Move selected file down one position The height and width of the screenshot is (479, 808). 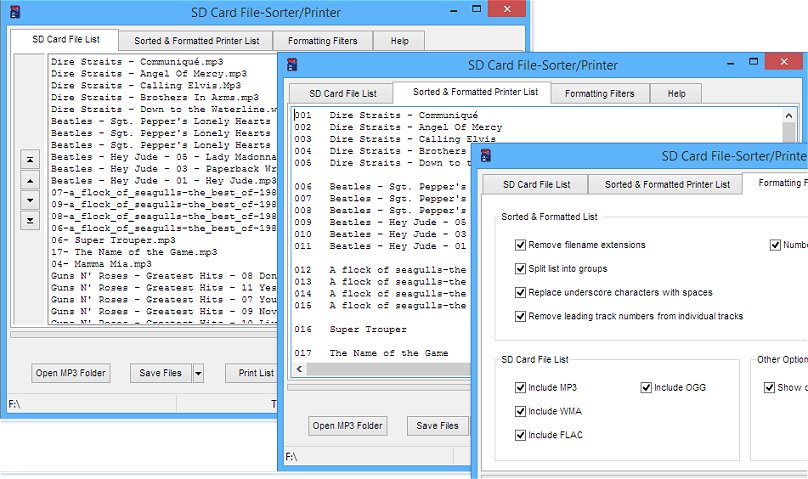(x=30, y=200)
